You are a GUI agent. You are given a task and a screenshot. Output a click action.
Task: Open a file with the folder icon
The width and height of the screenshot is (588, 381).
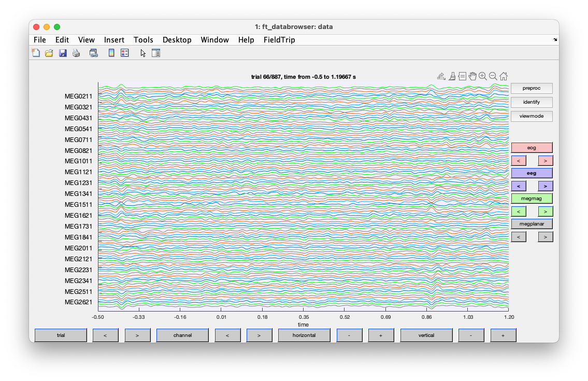tap(49, 53)
